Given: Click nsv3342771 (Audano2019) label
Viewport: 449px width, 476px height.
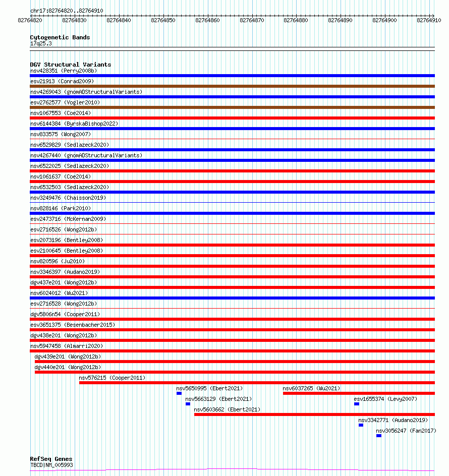Looking at the screenshot, I should (x=393, y=420).
